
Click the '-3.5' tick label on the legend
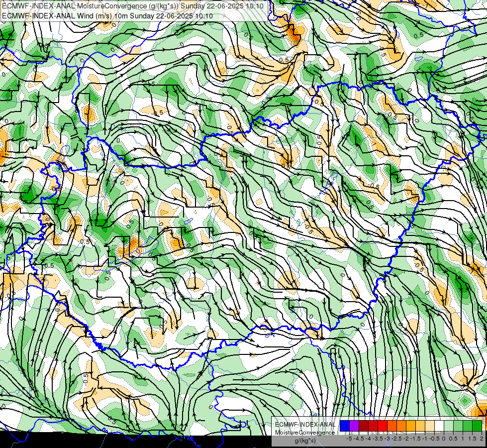click(378, 439)
